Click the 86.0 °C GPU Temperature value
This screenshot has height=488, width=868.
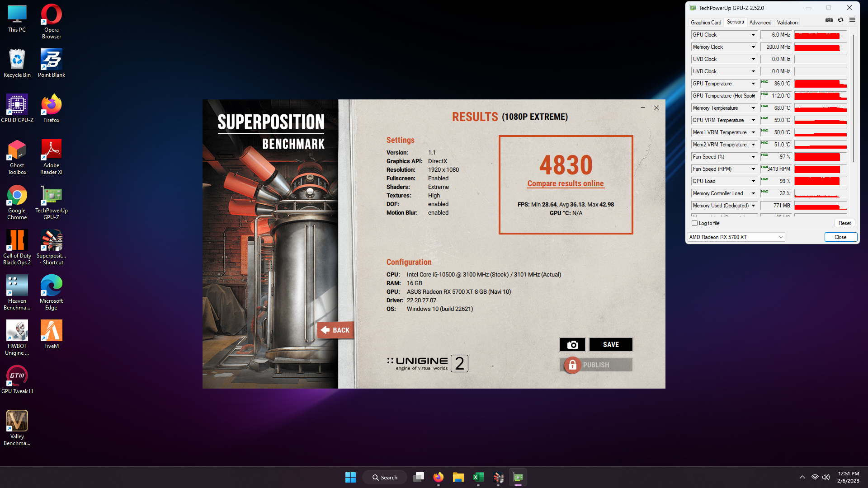point(776,84)
